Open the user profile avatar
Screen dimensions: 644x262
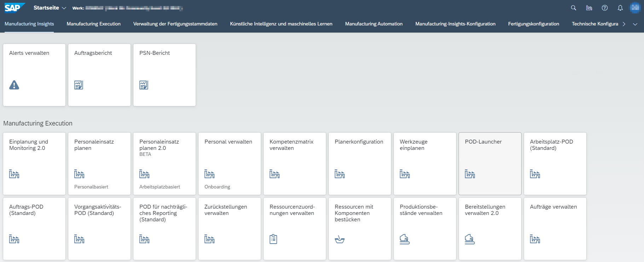point(635,8)
